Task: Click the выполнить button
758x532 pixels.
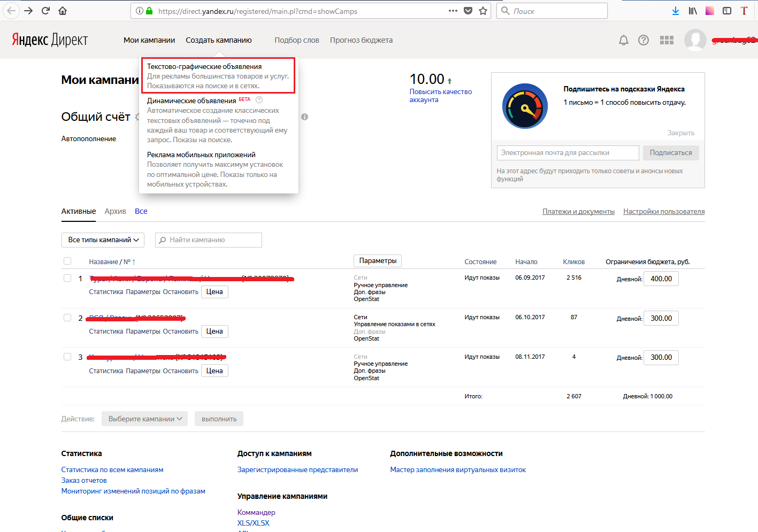Action: (x=219, y=419)
